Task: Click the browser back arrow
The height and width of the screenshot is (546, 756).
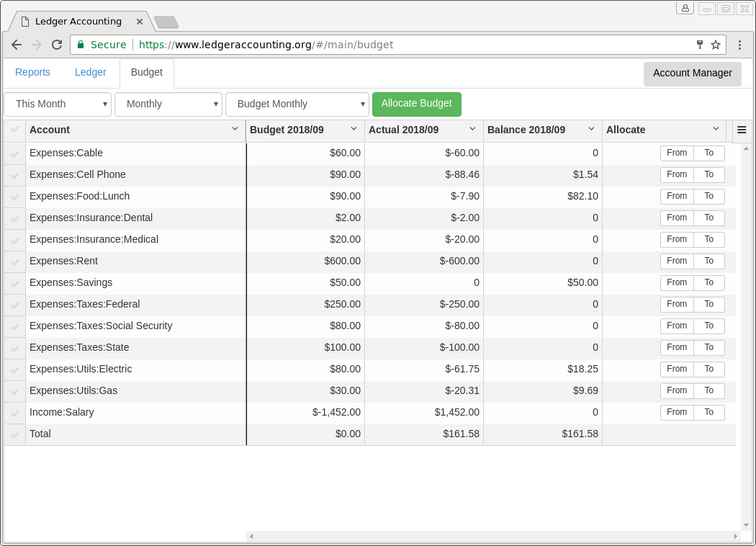Action: click(x=17, y=45)
